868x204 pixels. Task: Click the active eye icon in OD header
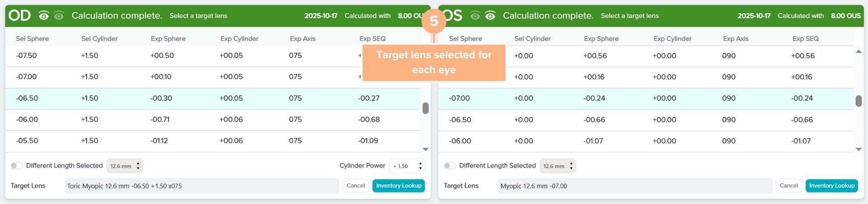[x=44, y=16]
